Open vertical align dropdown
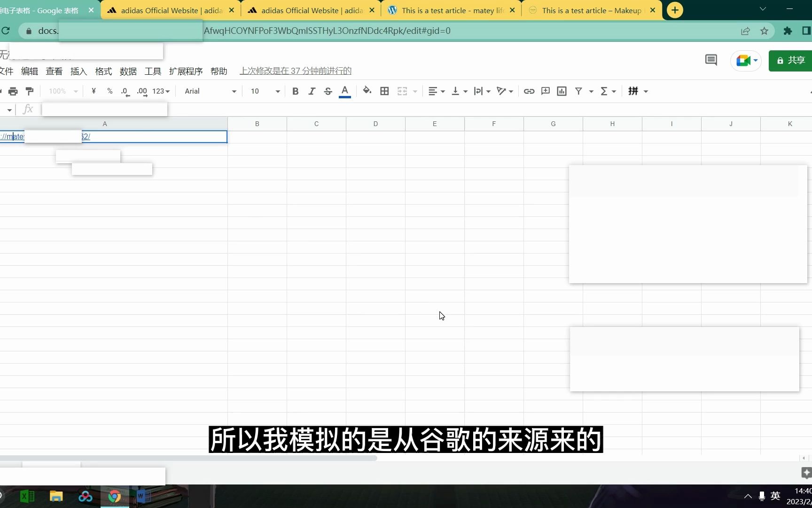Screen dimensions: 812x508 point(459,91)
